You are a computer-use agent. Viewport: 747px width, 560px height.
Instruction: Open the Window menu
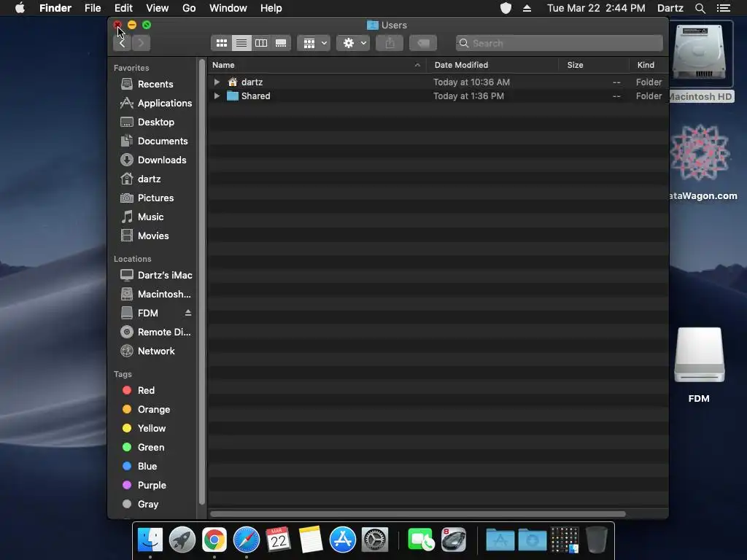tap(228, 8)
